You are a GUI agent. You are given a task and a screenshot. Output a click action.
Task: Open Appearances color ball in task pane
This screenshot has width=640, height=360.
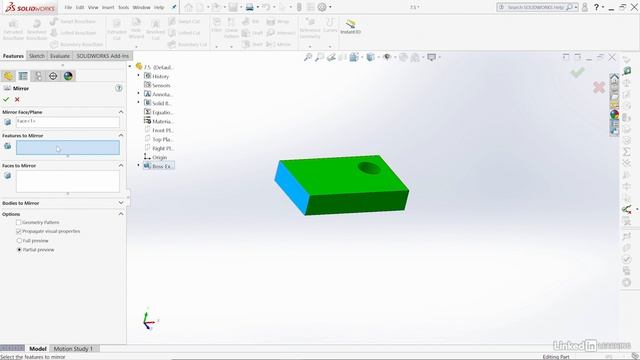(x=614, y=115)
